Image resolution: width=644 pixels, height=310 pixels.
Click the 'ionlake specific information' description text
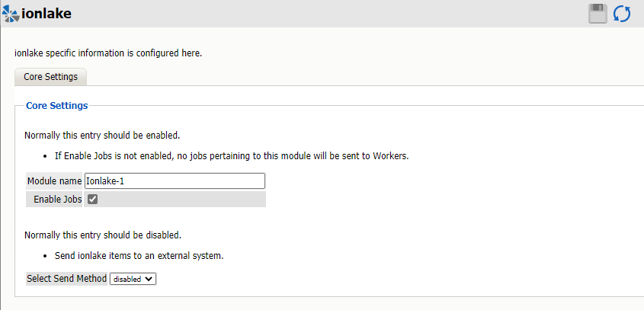[x=108, y=53]
